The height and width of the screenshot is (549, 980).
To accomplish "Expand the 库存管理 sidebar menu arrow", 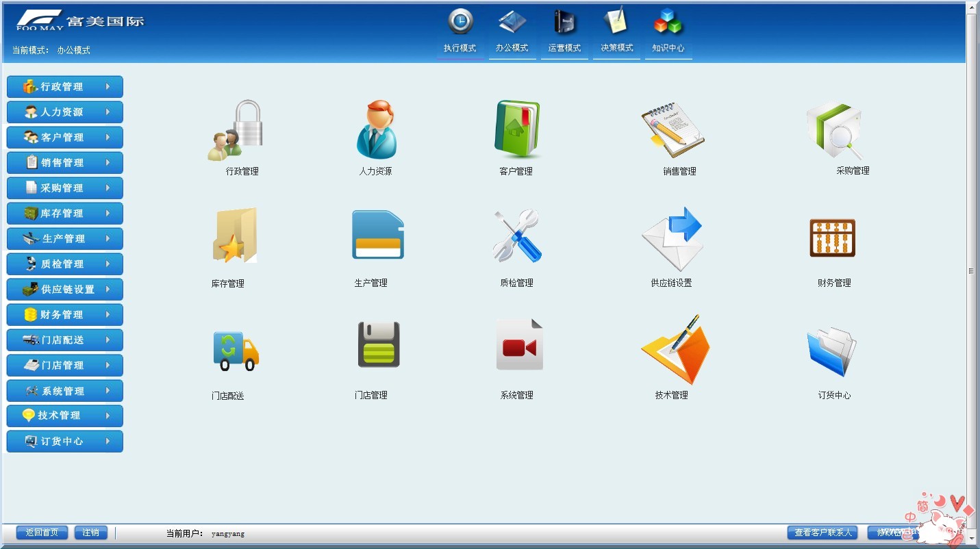I will pos(108,214).
